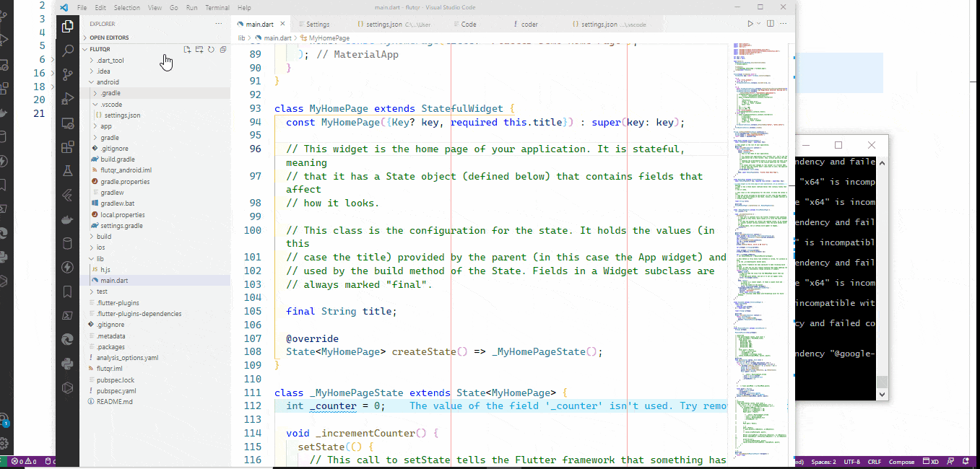
Task: Open the Selection menu
Action: click(126, 7)
